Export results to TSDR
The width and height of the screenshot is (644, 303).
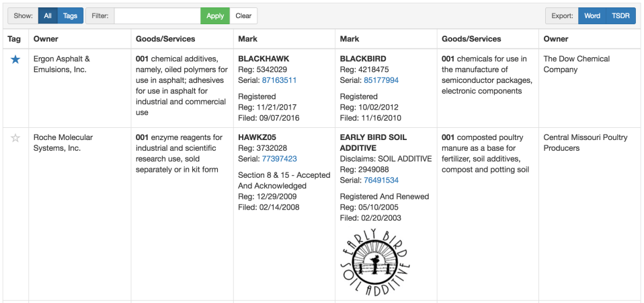(x=620, y=16)
